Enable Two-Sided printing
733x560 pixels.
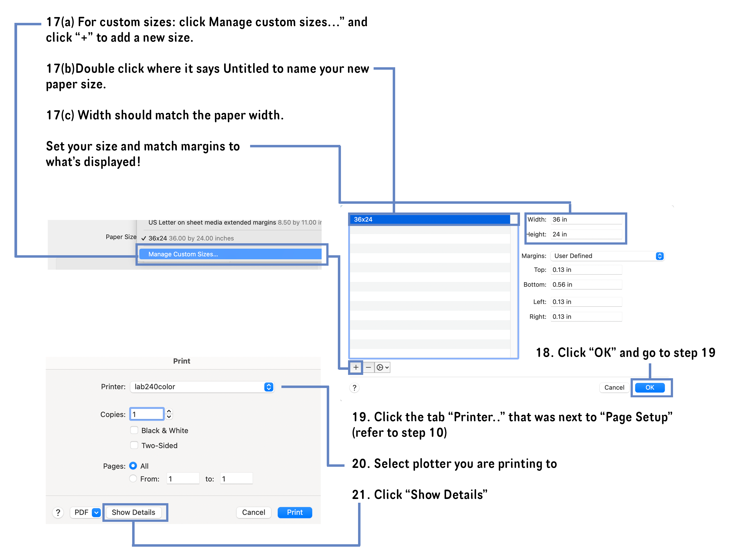tap(134, 445)
